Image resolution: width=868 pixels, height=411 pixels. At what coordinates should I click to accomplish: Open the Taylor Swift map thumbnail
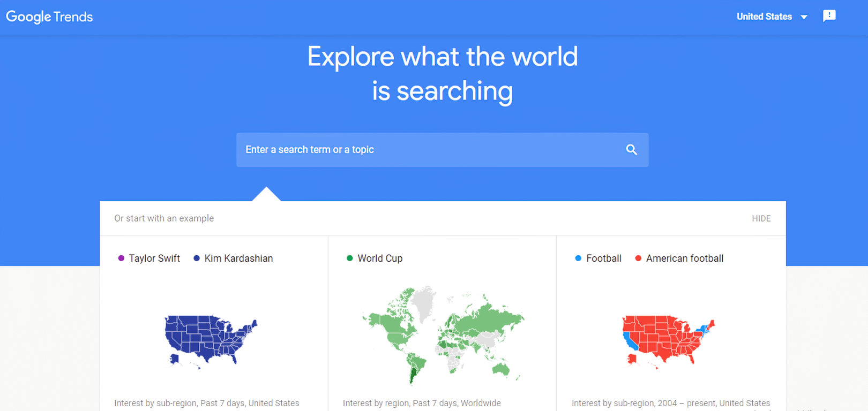tap(211, 341)
